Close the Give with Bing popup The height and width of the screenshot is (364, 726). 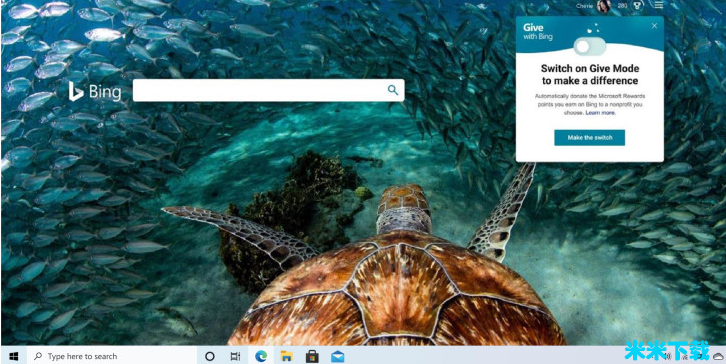point(654,26)
